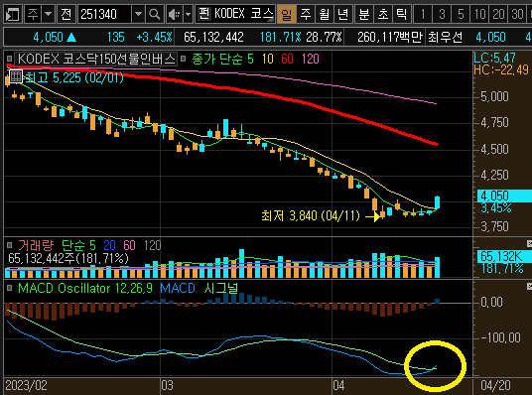Expand the 주 market type dropdown arrow
The width and height of the screenshot is (532, 395).
[49, 14]
